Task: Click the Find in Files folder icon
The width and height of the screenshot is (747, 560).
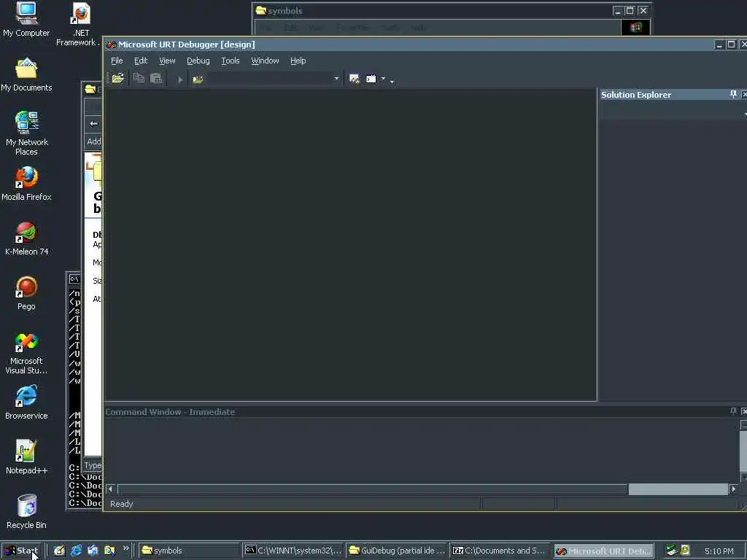Action: (198, 79)
